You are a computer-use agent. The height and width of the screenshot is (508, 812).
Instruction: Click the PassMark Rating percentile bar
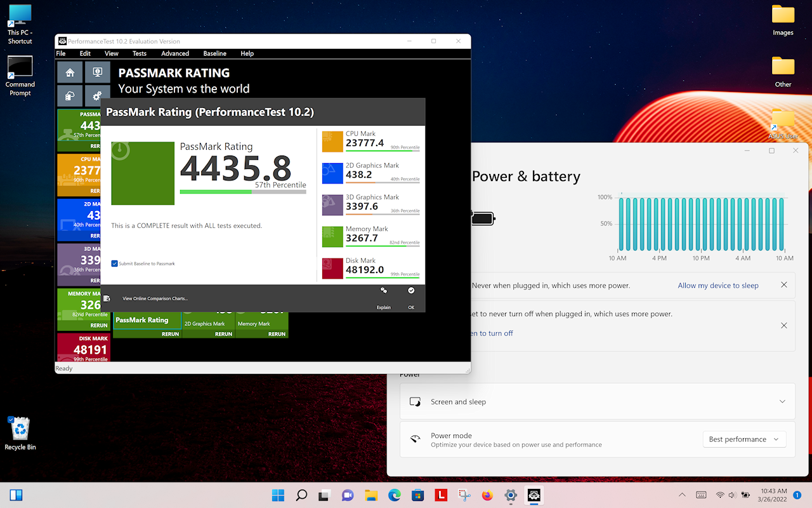pos(243,192)
